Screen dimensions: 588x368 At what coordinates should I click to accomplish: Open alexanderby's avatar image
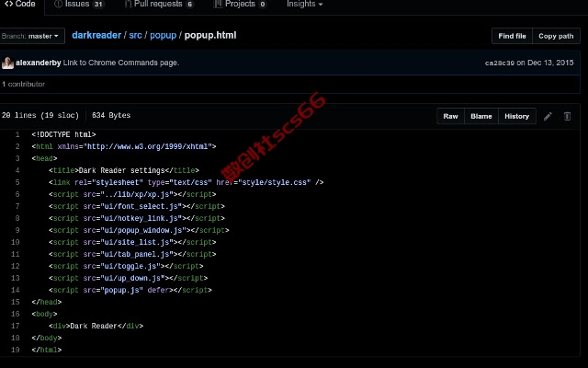click(x=7, y=63)
